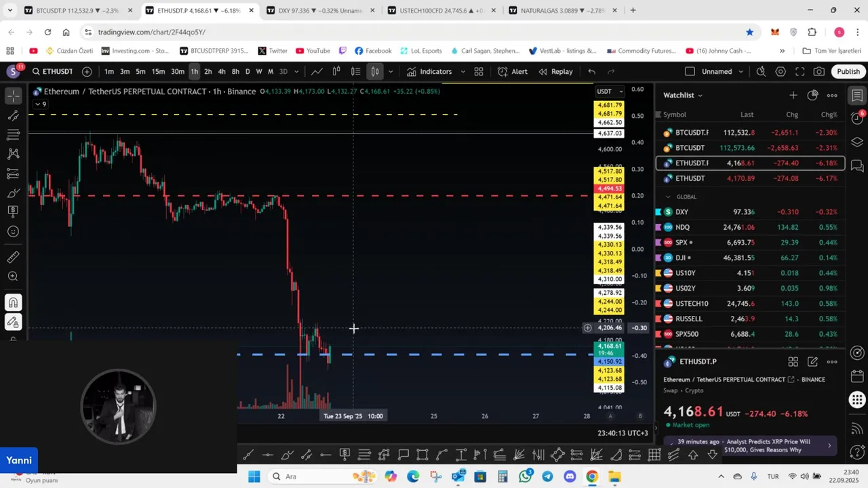Viewport: 868px width, 488px height.
Task: Sort watchlist by Chg% column
Action: pyautogui.click(x=829, y=115)
